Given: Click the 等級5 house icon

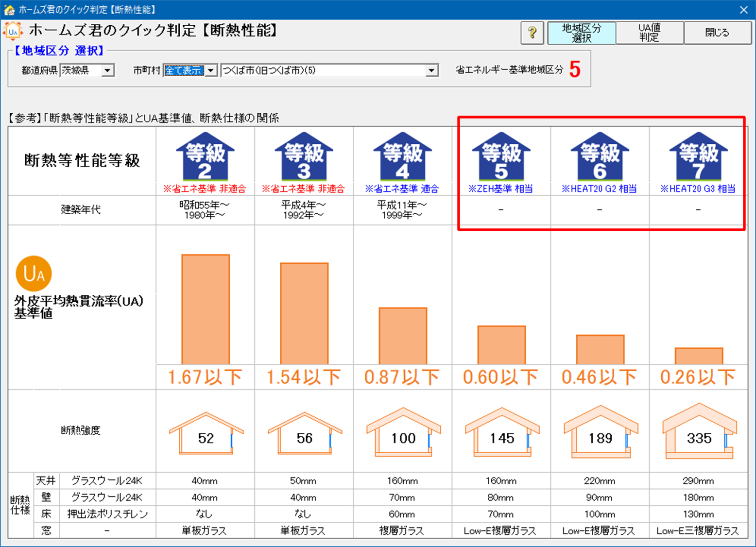Looking at the screenshot, I should (x=501, y=156).
